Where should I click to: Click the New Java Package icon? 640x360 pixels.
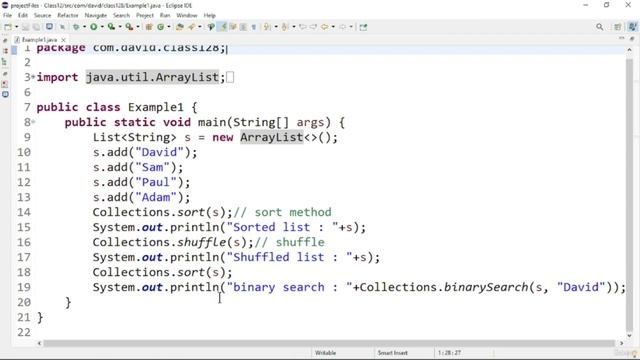click(x=149, y=27)
